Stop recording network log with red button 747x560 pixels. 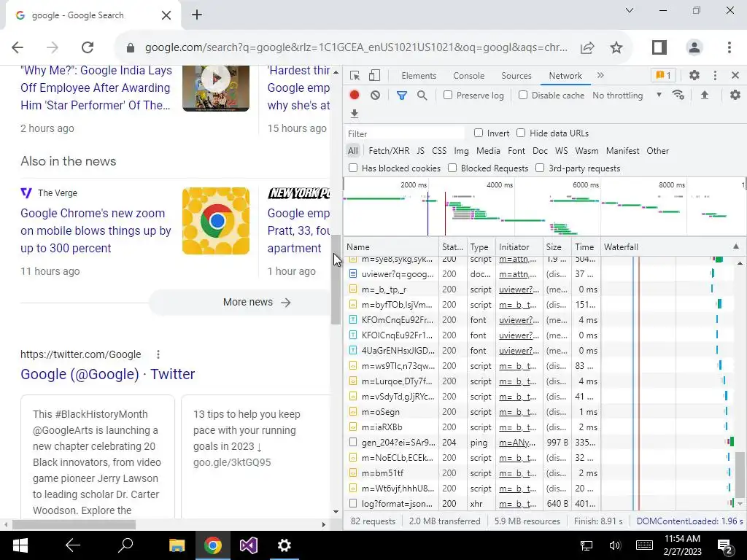(354, 95)
